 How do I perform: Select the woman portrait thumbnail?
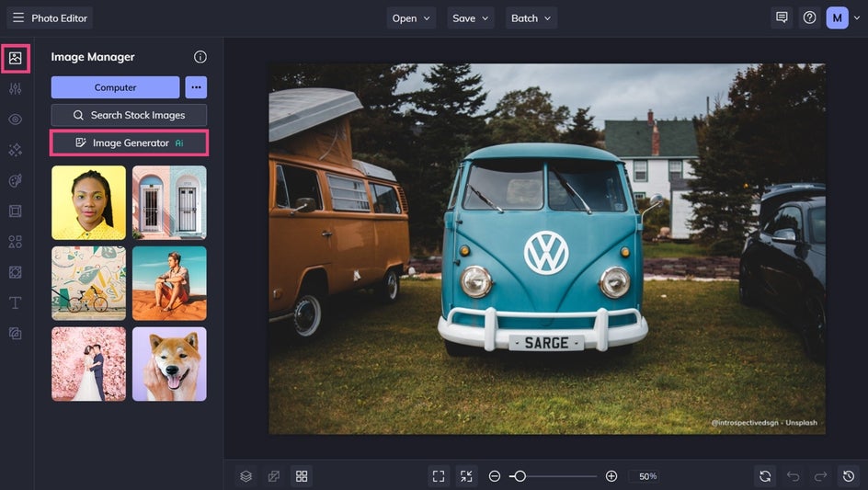88,202
